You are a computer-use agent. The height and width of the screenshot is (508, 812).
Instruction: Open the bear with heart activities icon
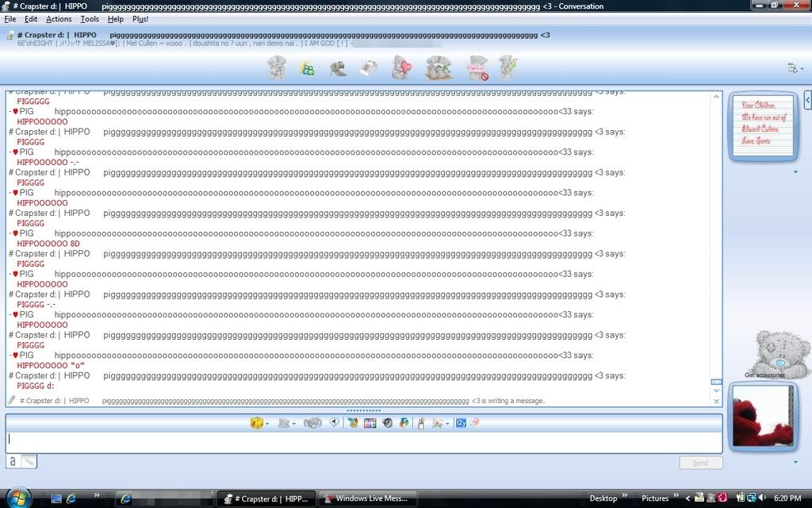(401, 68)
